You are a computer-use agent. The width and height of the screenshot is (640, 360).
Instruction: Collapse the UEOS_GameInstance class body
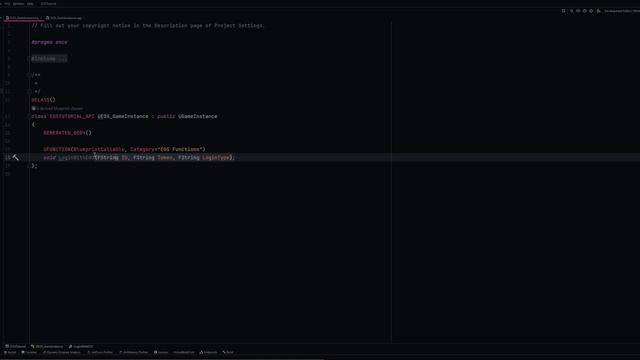click(29, 116)
